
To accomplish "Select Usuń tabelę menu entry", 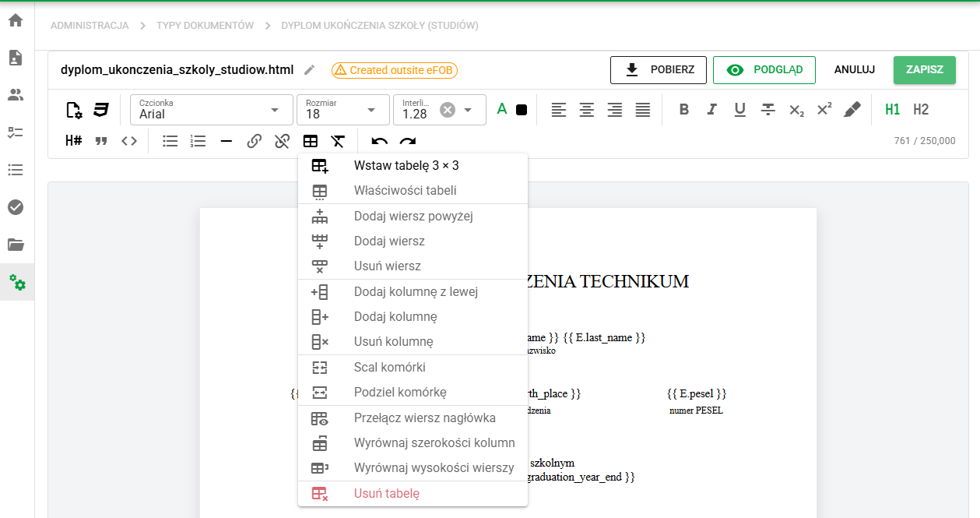I will (x=413, y=494).
